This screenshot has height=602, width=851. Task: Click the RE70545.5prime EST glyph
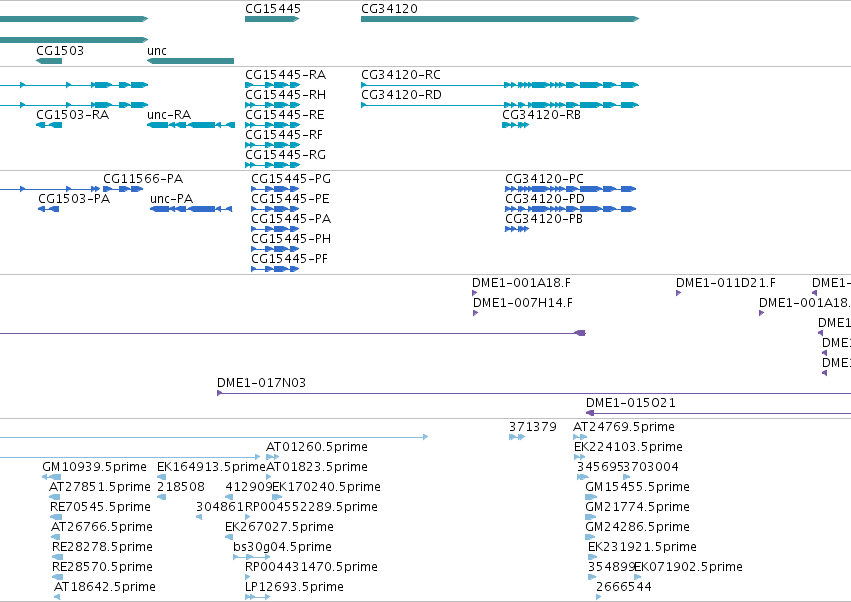56,517
